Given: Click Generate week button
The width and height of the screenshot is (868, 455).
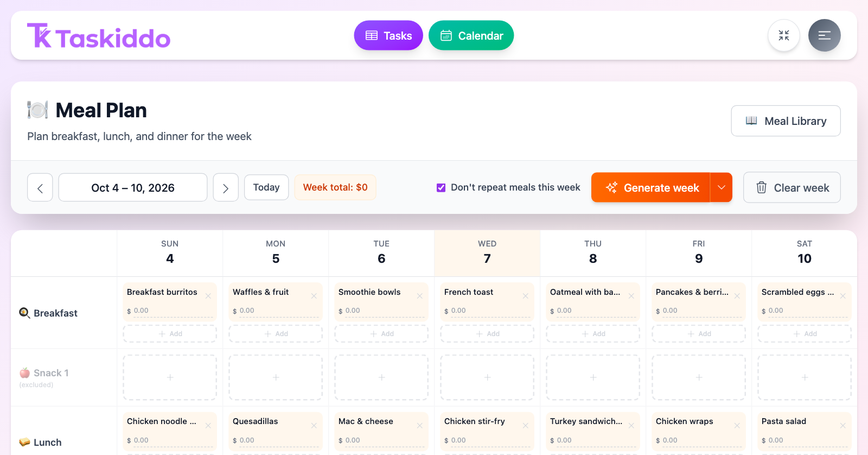Looking at the screenshot, I should (x=651, y=187).
